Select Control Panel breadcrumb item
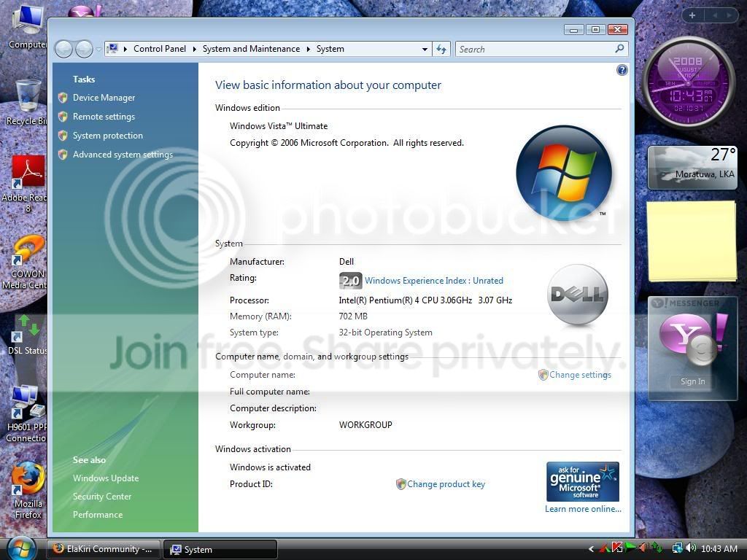Image resolution: width=747 pixels, height=560 pixels. [x=160, y=49]
